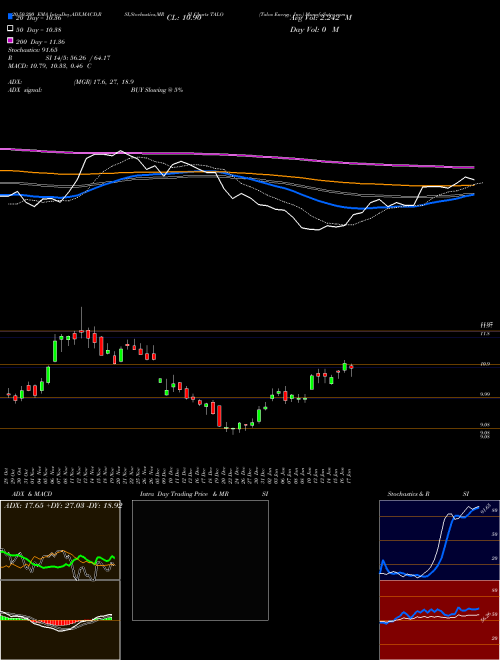Select the '200 Day - 11.36' legend text
Viewport: 500px width, 660px height.
(41, 42)
